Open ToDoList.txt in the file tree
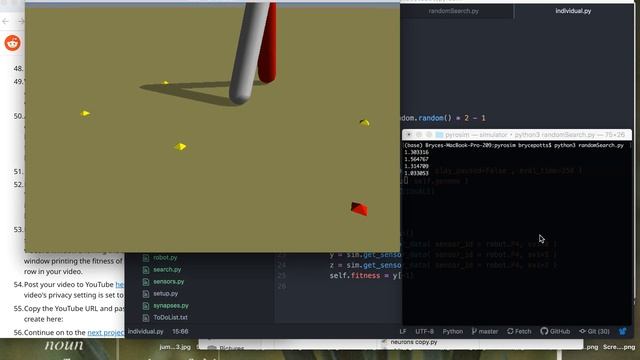Screen dimensions: 640x360 point(170,317)
